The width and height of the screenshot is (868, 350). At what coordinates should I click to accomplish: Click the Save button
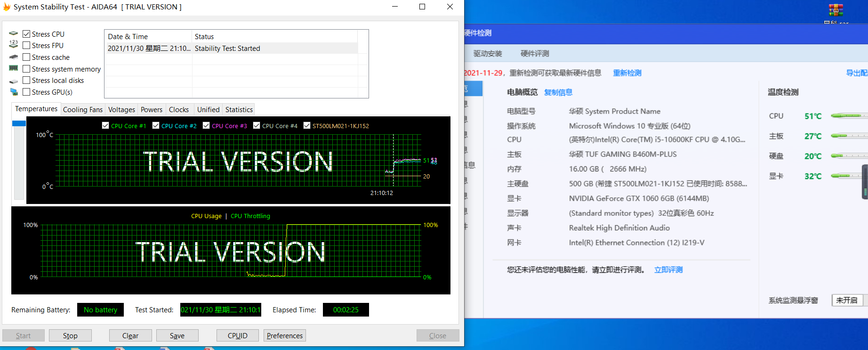[177, 335]
